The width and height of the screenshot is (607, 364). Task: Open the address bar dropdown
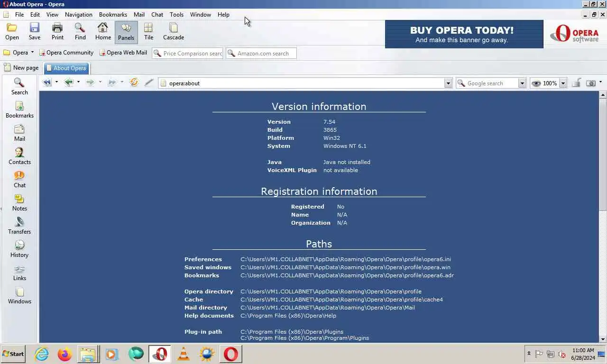click(x=448, y=83)
